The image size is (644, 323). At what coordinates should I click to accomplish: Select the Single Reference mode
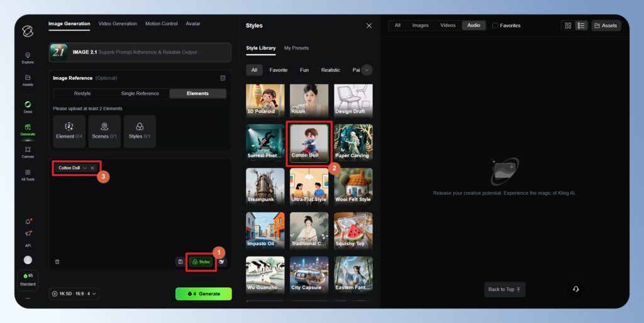click(x=140, y=94)
